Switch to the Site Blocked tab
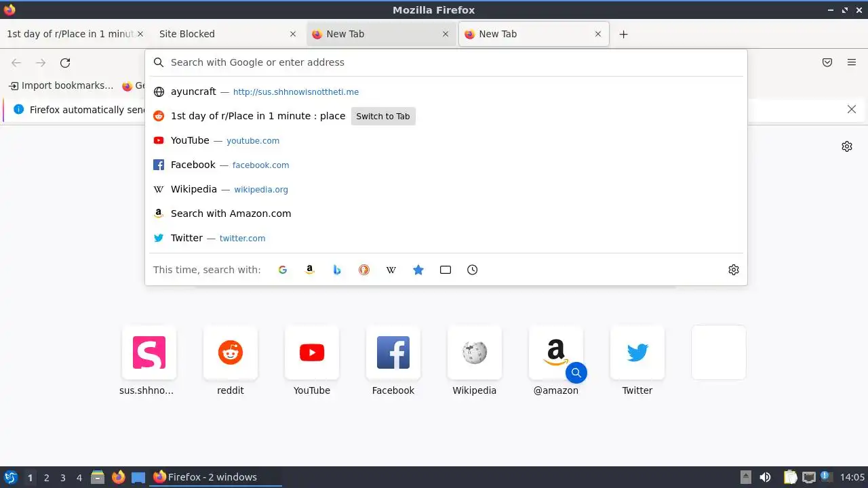 point(227,34)
